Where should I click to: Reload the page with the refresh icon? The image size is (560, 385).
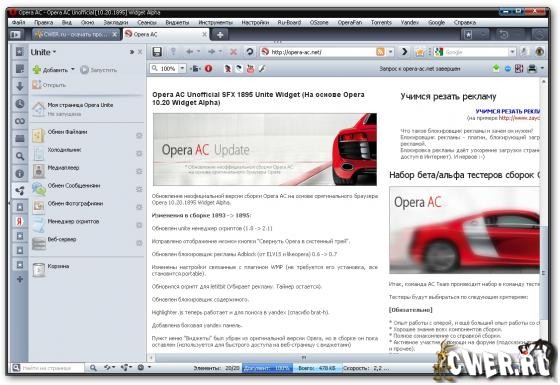point(249,52)
